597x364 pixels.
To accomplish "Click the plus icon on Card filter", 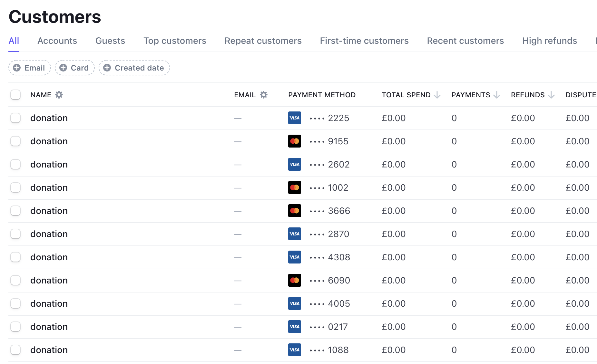I will click(63, 68).
